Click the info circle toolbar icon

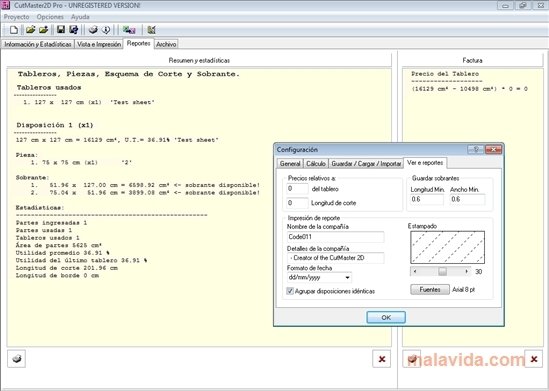pyautogui.click(x=106, y=30)
